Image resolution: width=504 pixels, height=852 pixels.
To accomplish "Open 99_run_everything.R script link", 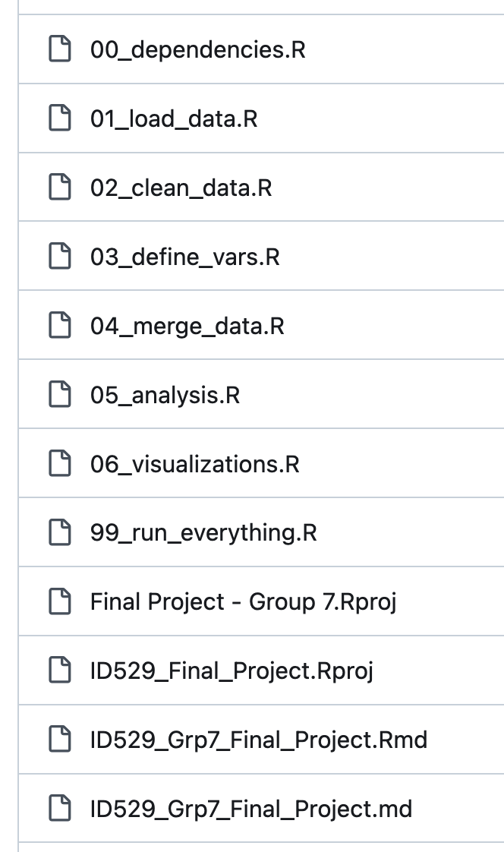I will [203, 533].
